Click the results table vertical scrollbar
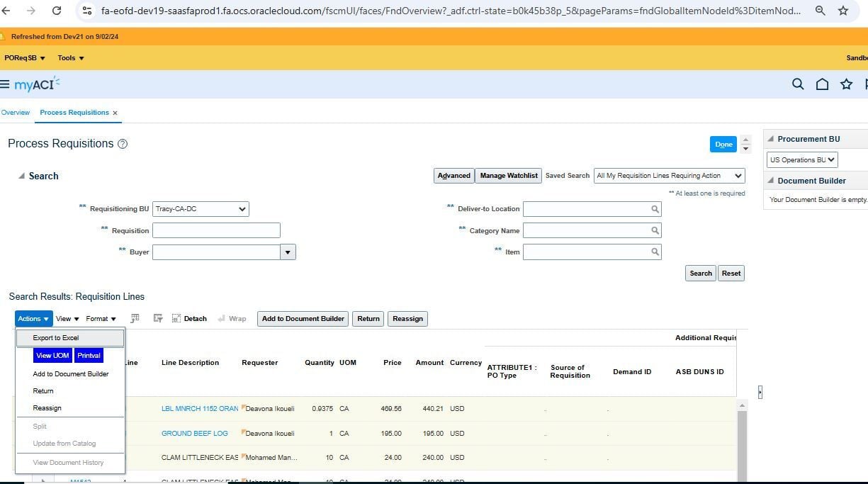Screen dimensions: 868x484 click(743, 439)
